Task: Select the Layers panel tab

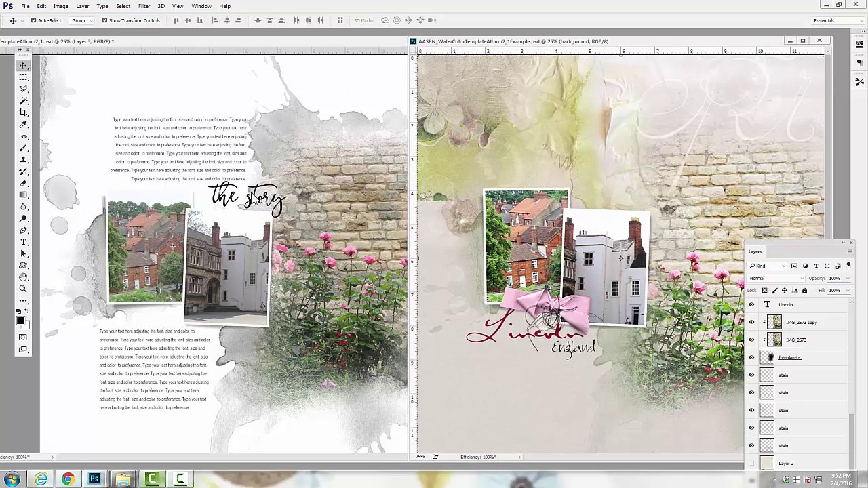Action: 755,251
